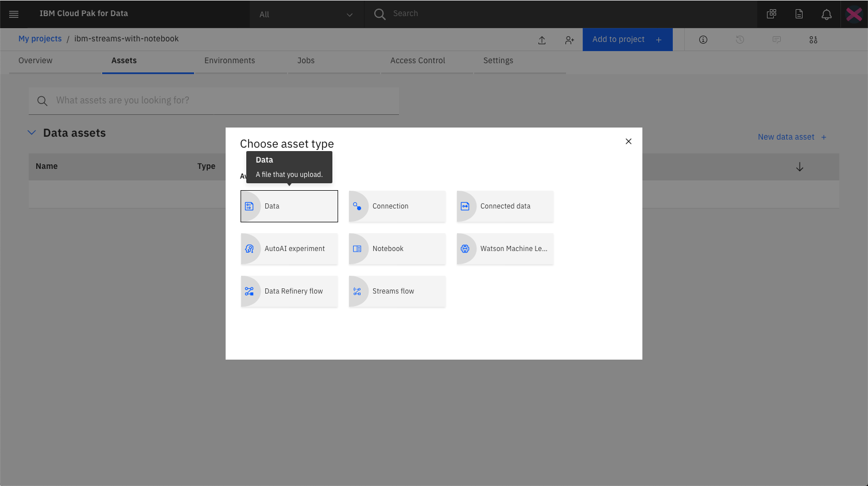
Task: Click the AutoAI experiment icon
Action: point(249,249)
